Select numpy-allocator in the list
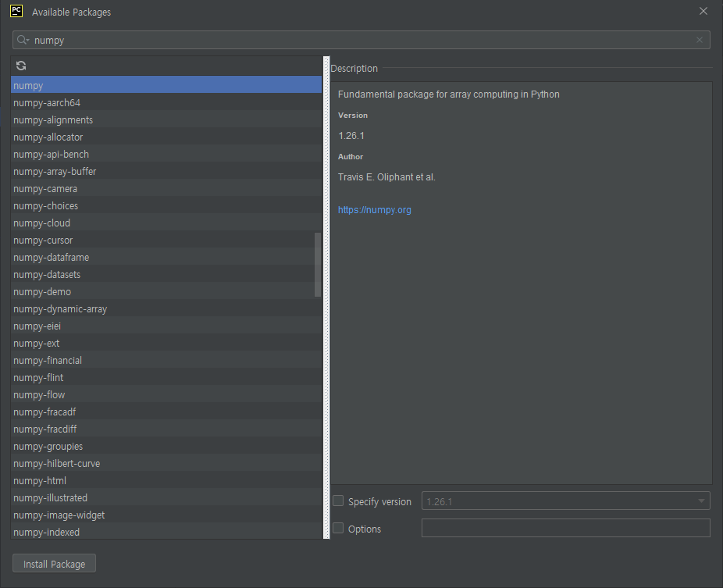 pos(166,137)
